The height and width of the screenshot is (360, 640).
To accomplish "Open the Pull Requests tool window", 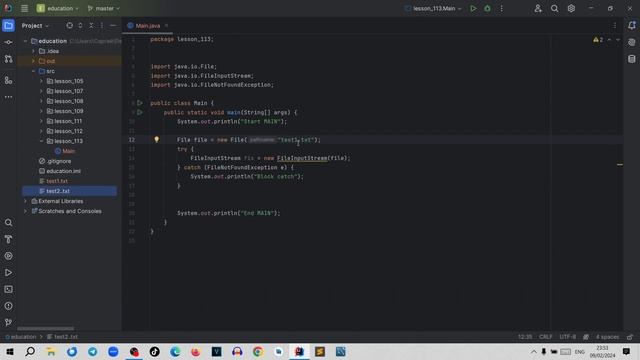I will 8,59.
